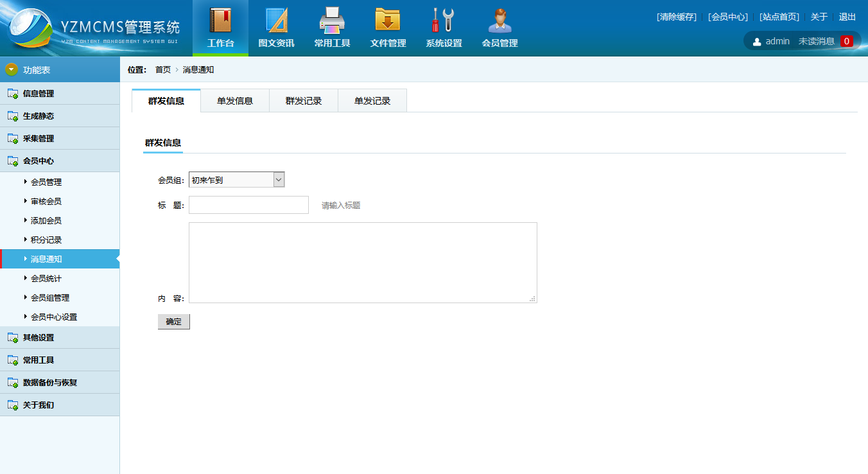868x474 pixels.
Task: Open 会员组管理 in the sidebar
Action: [x=50, y=298]
